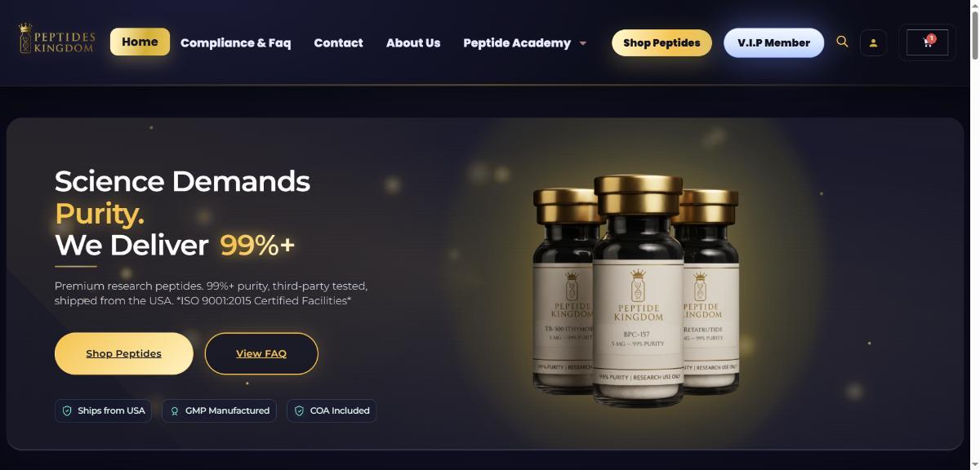Expand the Peptide Academy dropdown arrow
Viewport: 980px width, 470px height.
(x=582, y=43)
